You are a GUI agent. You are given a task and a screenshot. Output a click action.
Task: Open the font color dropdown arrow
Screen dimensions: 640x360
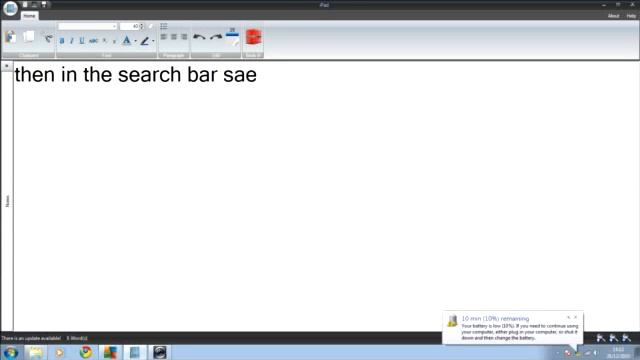pyautogui.click(x=136, y=41)
